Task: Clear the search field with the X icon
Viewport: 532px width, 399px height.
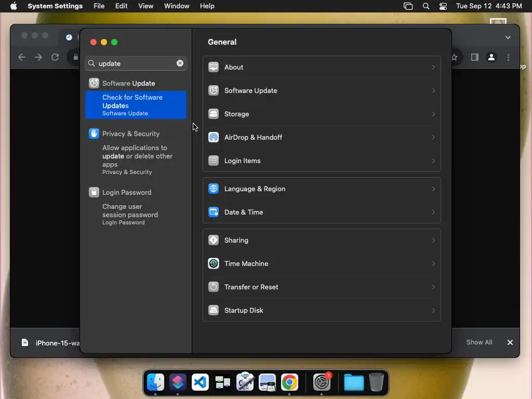Action: click(180, 63)
